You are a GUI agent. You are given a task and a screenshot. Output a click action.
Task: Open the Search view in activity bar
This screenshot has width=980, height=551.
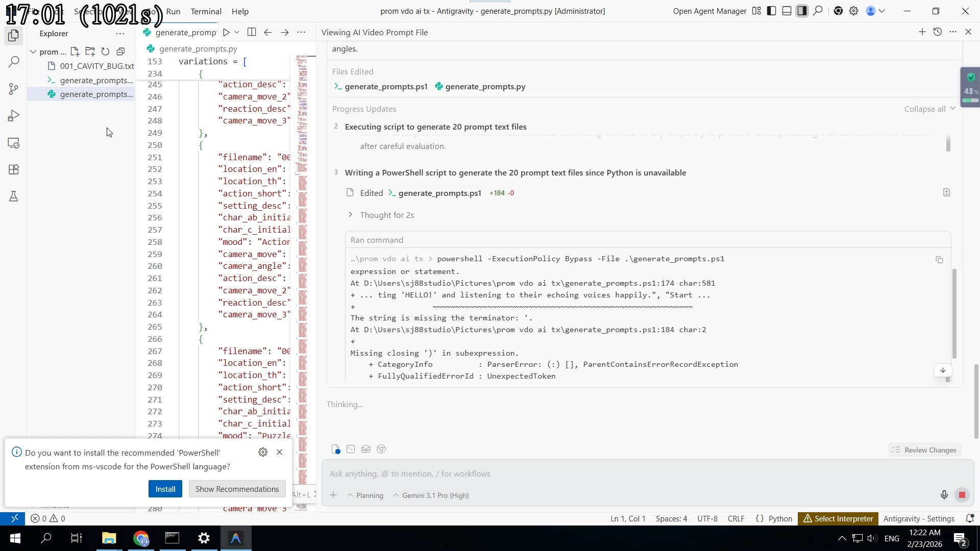click(x=14, y=62)
